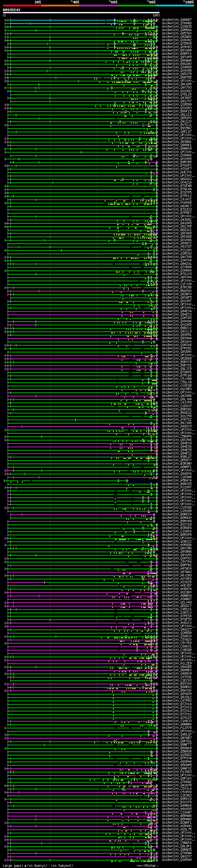Select the UniRef100_B9RPC0 label
The height and width of the screenshot is (868, 197).
click(x=177, y=54)
